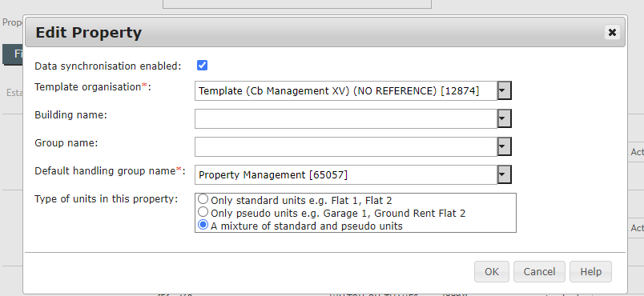Expand the Default handling group name dropdown arrow
This screenshot has height=296, width=644.
pyautogui.click(x=504, y=174)
